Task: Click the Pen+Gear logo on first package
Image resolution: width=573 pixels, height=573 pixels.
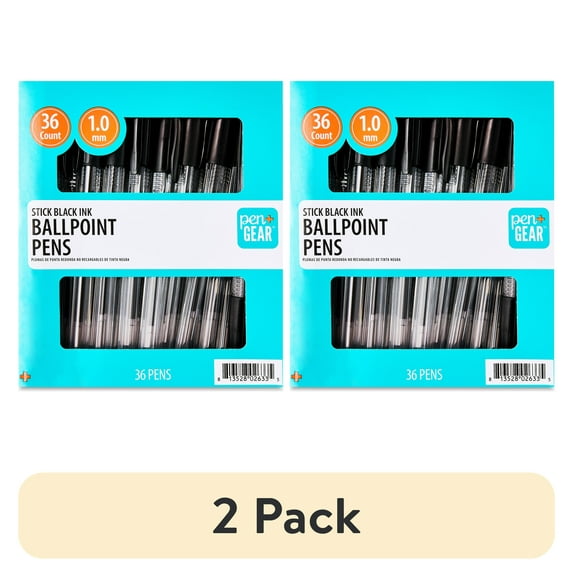Action: 258,228
